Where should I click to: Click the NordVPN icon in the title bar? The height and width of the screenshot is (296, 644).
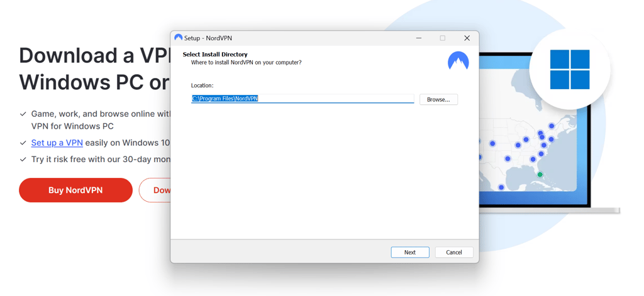pyautogui.click(x=178, y=38)
